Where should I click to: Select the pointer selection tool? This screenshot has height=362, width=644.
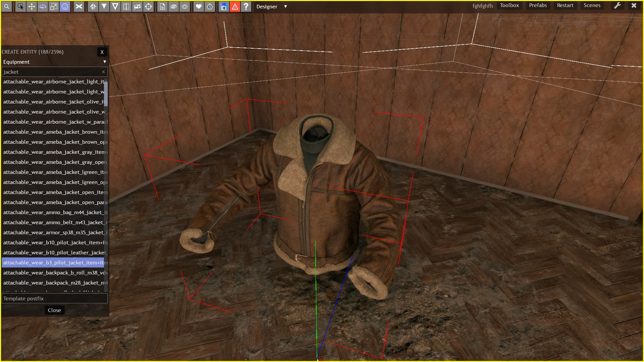(x=20, y=6)
